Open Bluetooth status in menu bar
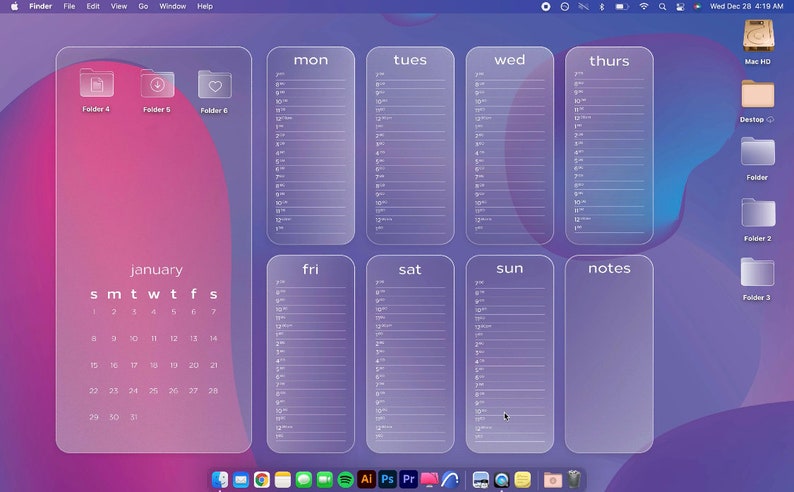794x492 pixels. tap(602, 7)
